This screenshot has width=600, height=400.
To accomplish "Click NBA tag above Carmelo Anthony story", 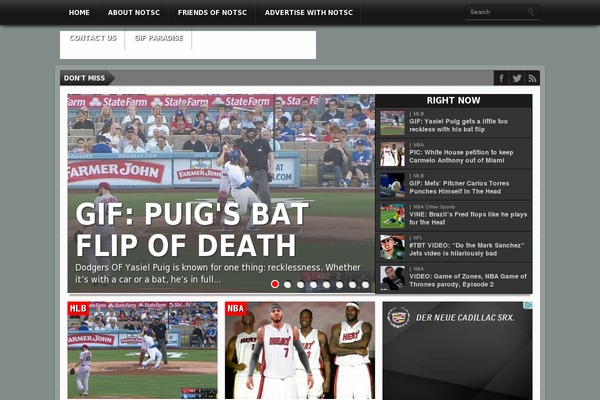I will [419, 145].
